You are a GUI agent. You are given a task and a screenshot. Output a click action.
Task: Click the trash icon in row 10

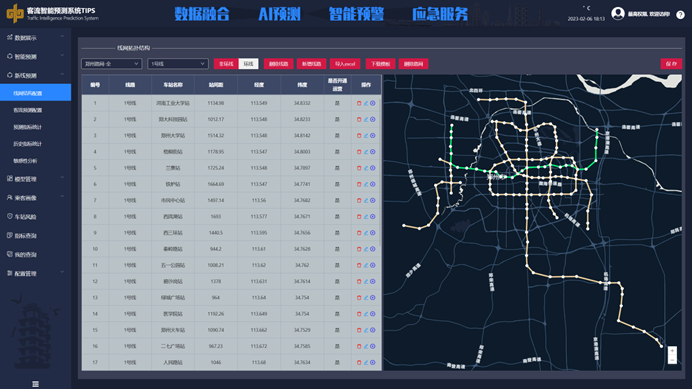[359, 249]
